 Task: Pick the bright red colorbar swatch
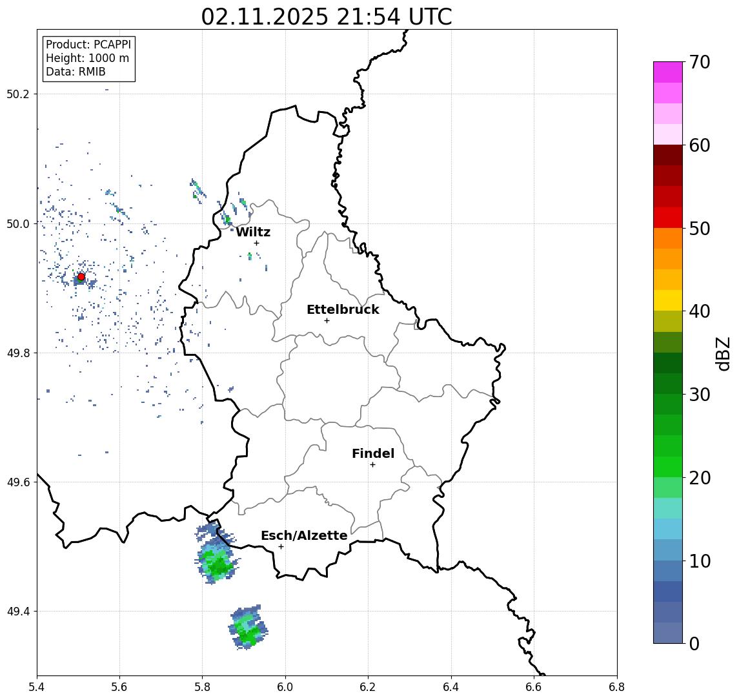pyautogui.click(x=668, y=218)
